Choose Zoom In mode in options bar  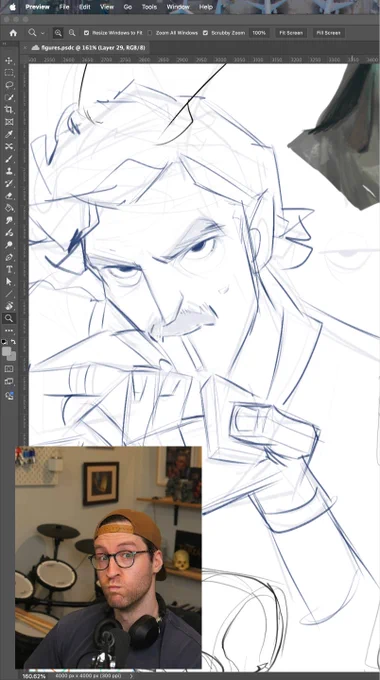coord(58,33)
